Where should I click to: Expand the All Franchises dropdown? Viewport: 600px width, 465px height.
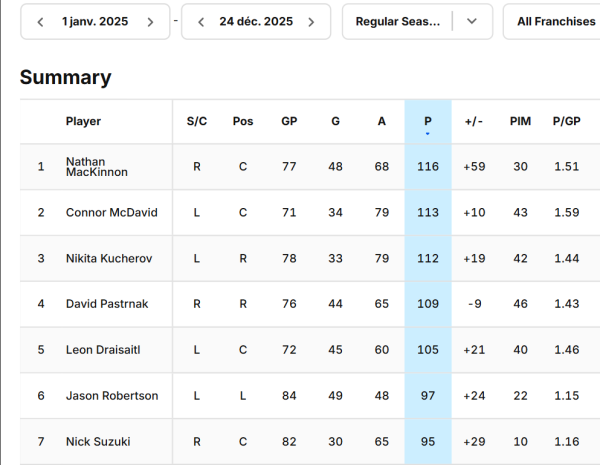point(555,21)
